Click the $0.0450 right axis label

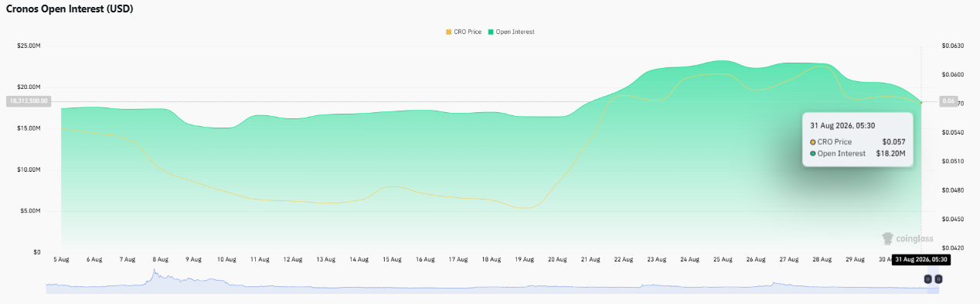(953, 218)
